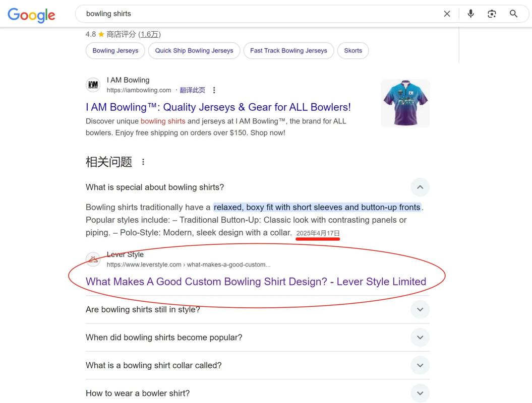Open the three-dot menu beside iambowling.com
The image size is (532, 403).
pyautogui.click(x=213, y=89)
